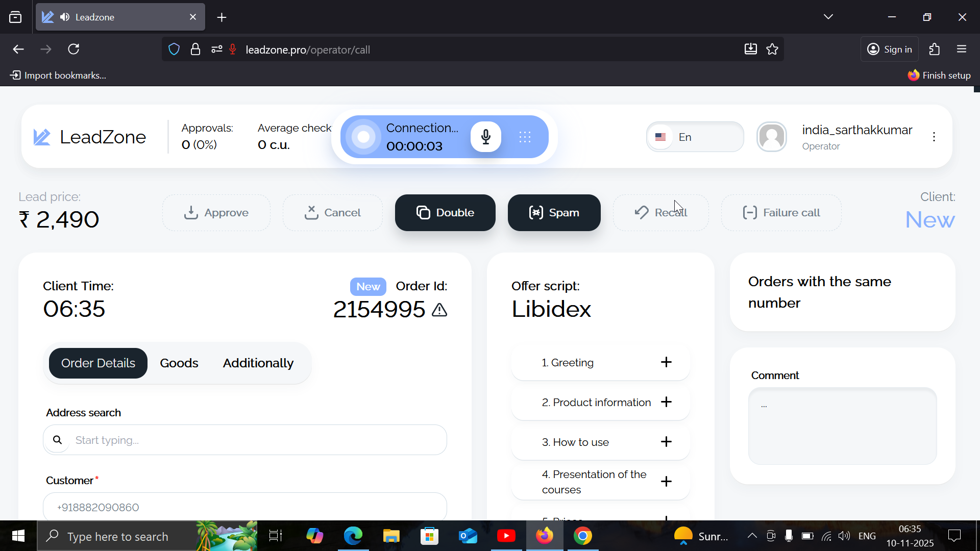Image resolution: width=980 pixels, height=551 pixels.
Task: Click the warning triangle next to Order Id
Action: coord(439,310)
